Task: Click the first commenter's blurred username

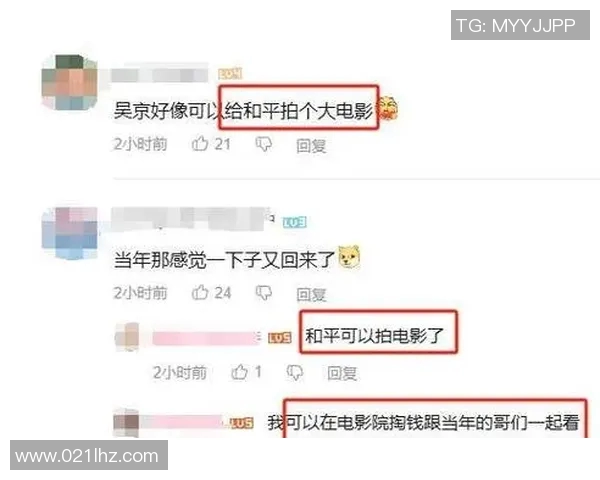Action: [x=160, y=74]
